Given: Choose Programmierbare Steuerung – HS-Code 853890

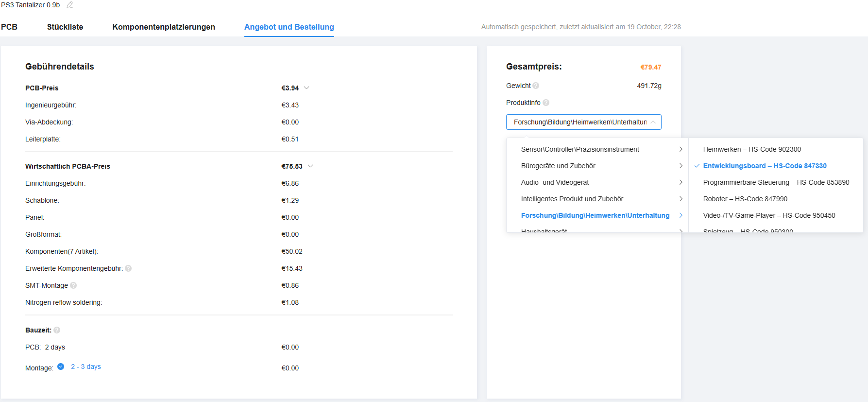Looking at the screenshot, I should coord(776,182).
